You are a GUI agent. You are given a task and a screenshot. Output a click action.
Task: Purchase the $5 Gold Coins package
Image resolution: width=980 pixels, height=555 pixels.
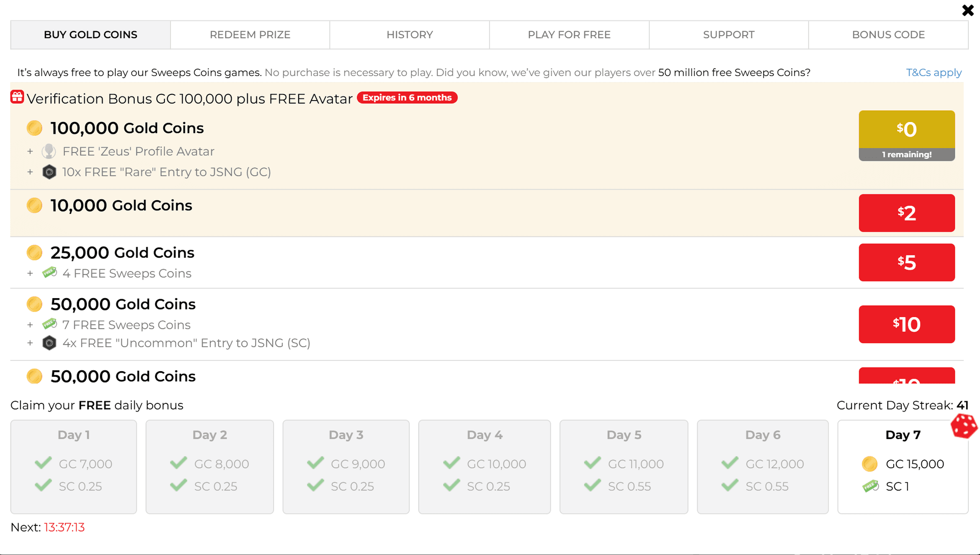pos(906,262)
